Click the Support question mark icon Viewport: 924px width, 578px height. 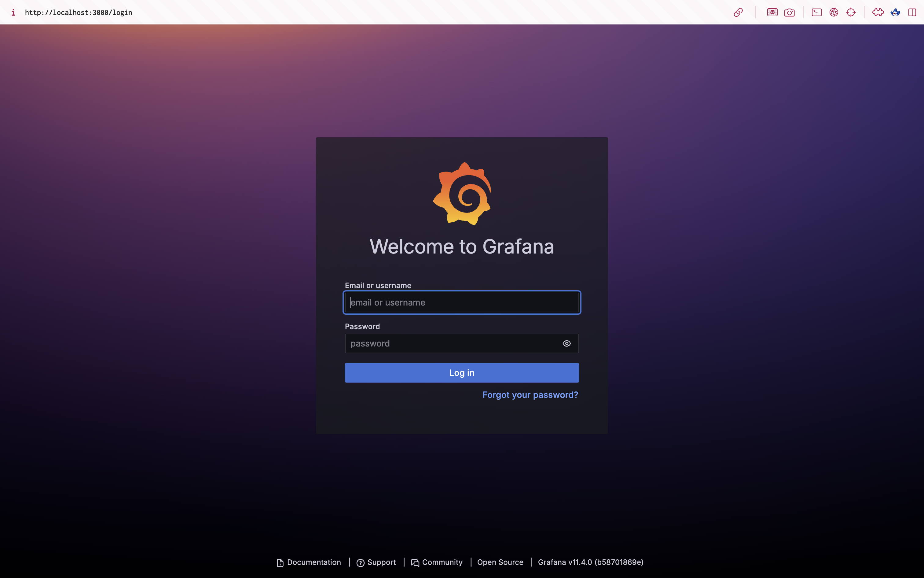pyautogui.click(x=360, y=563)
